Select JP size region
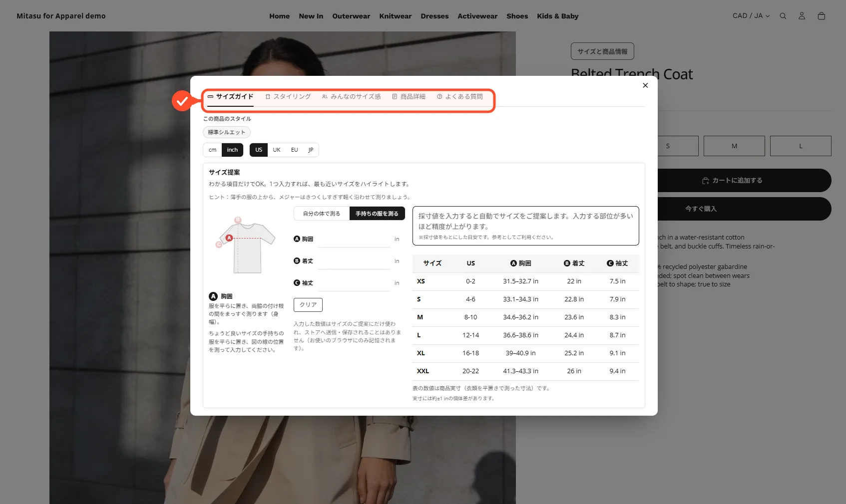The width and height of the screenshot is (846, 504). point(311,150)
